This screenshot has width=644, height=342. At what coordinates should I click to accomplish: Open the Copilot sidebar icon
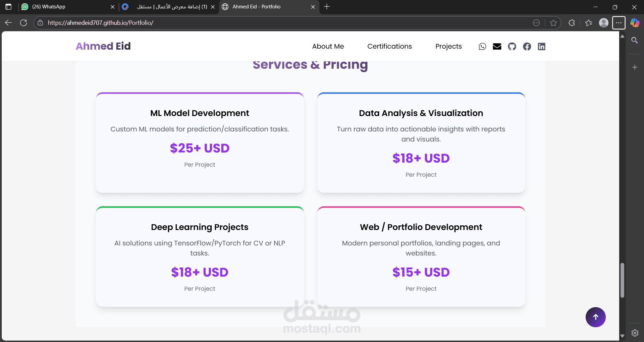pyautogui.click(x=635, y=23)
